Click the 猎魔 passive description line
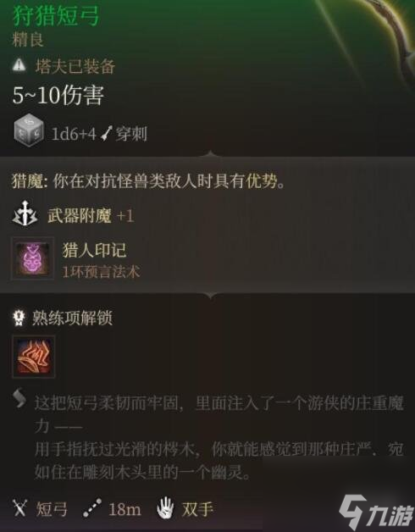 (x=148, y=181)
